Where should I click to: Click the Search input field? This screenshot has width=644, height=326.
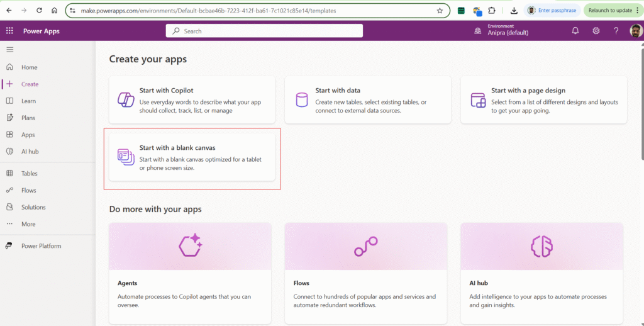click(264, 31)
